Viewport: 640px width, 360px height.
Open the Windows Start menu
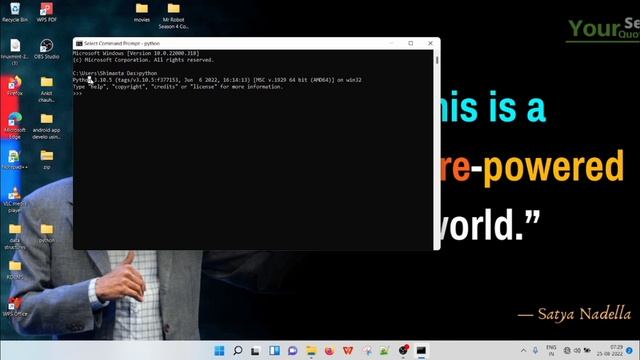(x=219, y=351)
